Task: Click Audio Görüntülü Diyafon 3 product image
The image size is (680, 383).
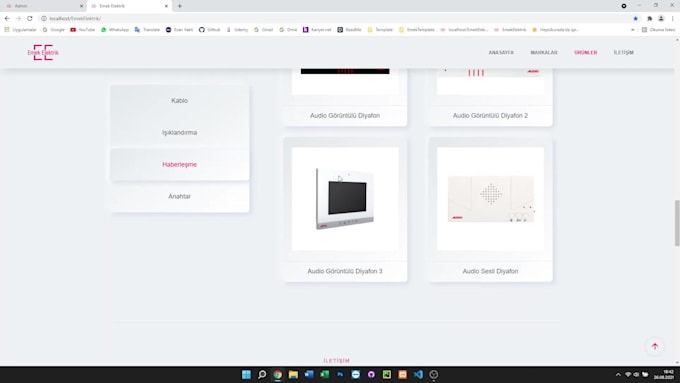Action: coord(345,199)
